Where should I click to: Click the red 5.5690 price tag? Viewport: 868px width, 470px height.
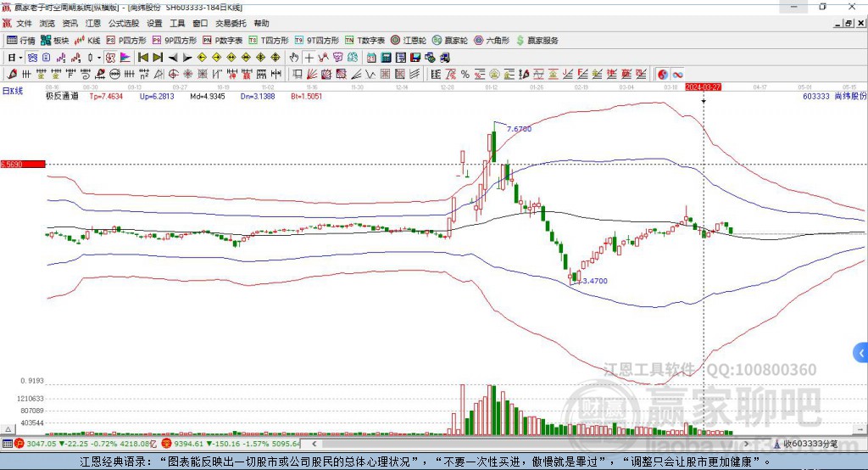coord(23,164)
